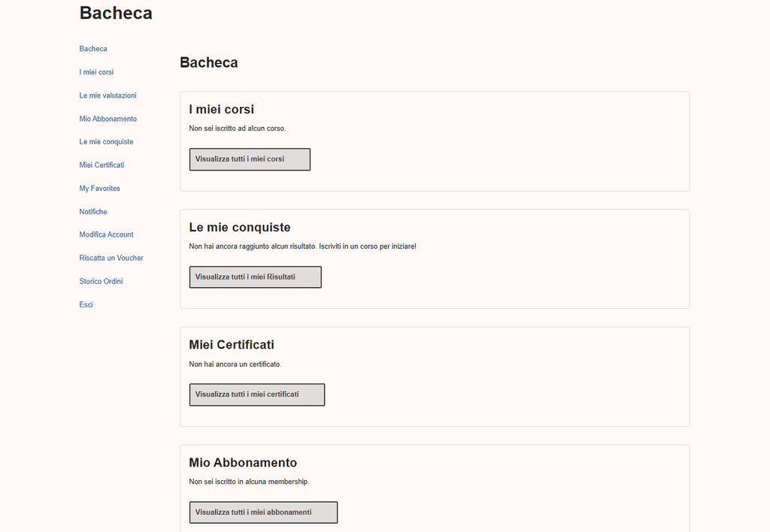Image resolution: width=770 pixels, height=532 pixels.
Task: Select Mio Abbonamento in the sidebar
Action: point(108,119)
